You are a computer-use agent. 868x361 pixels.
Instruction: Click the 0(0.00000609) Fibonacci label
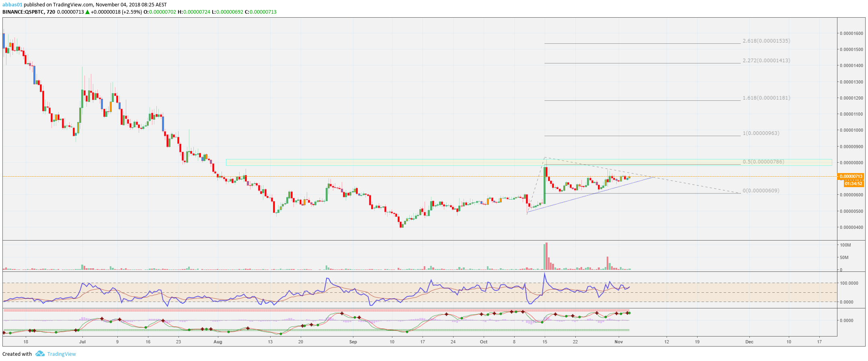[x=761, y=191]
